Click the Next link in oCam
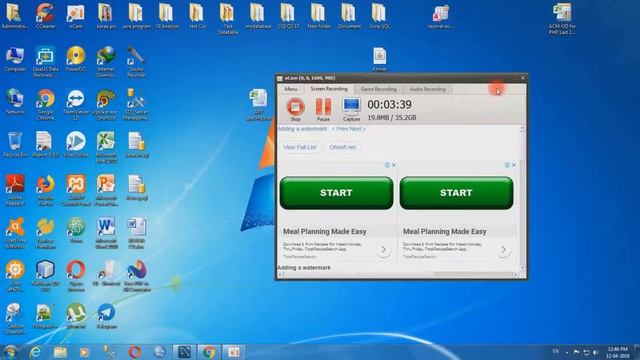This screenshot has width=640, height=360. point(357,129)
